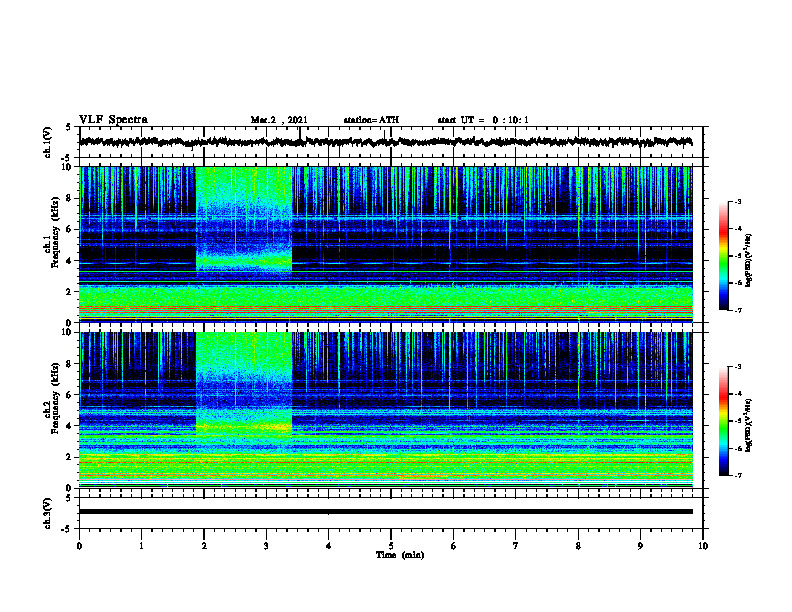
Task: Click the date label "Mar.2 , 2021"
Action: (x=279, y=120)
